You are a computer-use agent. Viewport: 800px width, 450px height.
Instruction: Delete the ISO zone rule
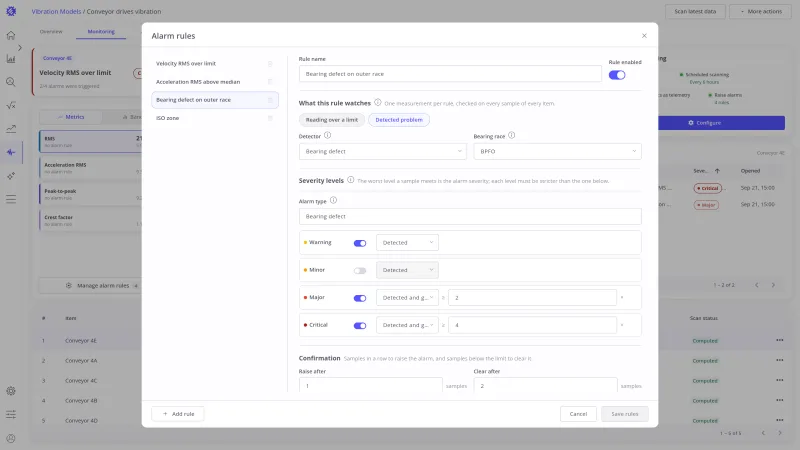click(270, 118)
